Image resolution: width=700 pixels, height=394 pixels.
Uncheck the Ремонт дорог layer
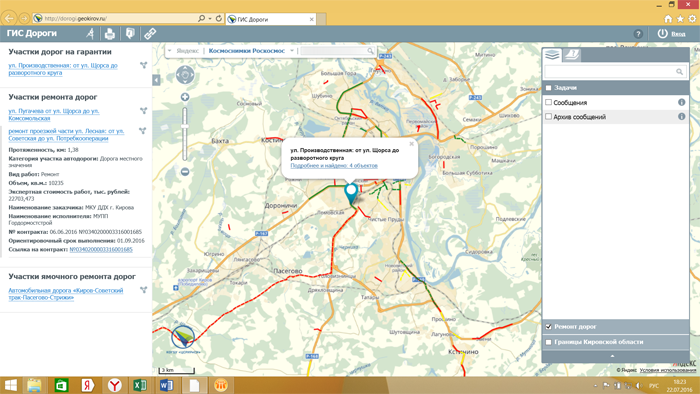549,327
